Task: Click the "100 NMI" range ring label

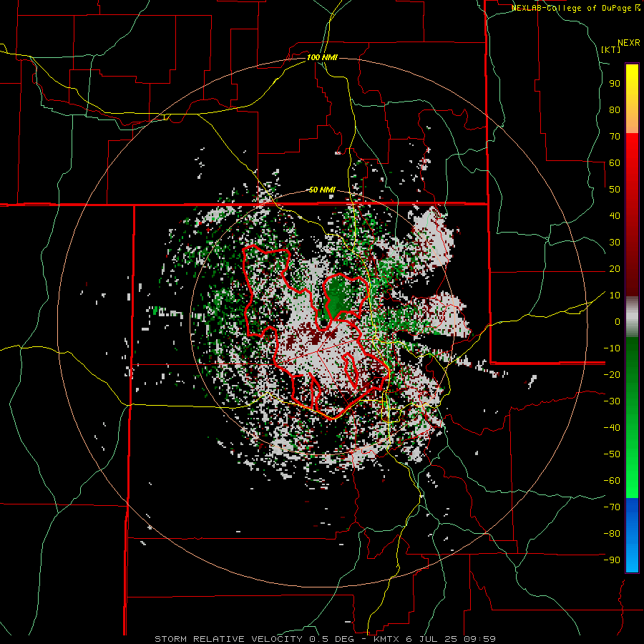Action: point(322,57)
